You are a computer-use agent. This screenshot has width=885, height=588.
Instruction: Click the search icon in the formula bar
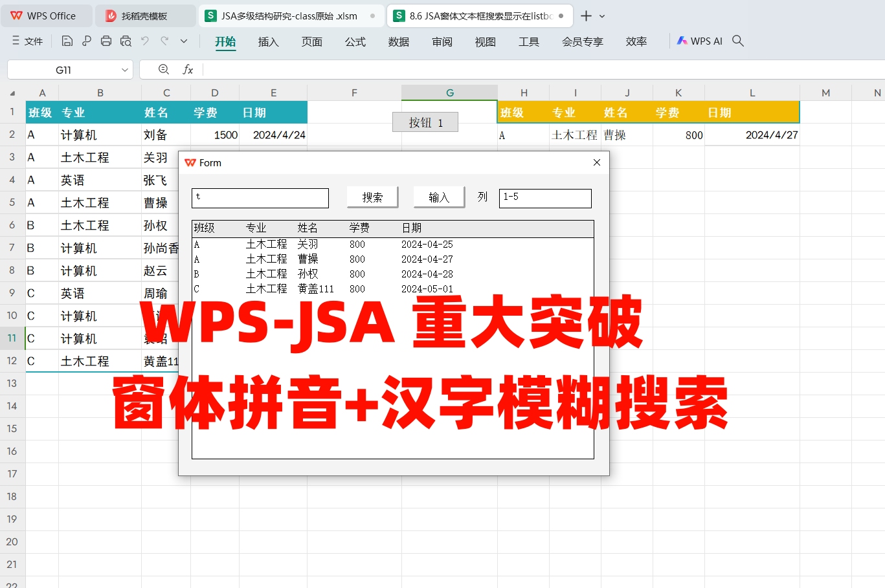coord(163,69)
